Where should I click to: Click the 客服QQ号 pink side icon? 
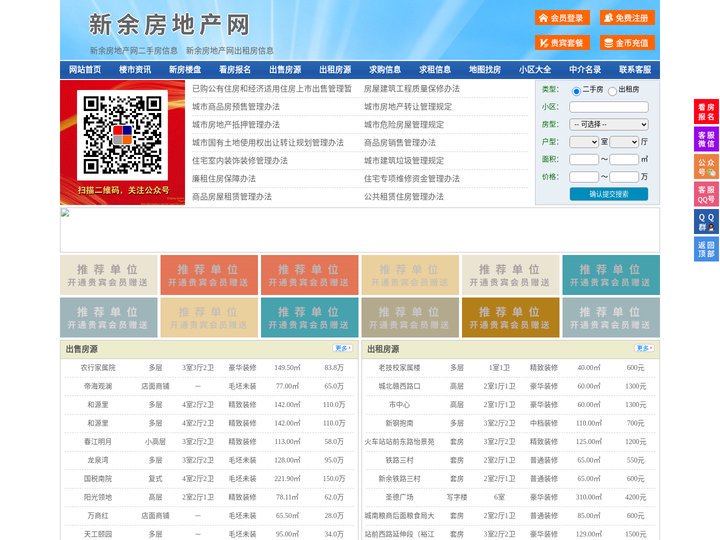click(x=706, y=194)
